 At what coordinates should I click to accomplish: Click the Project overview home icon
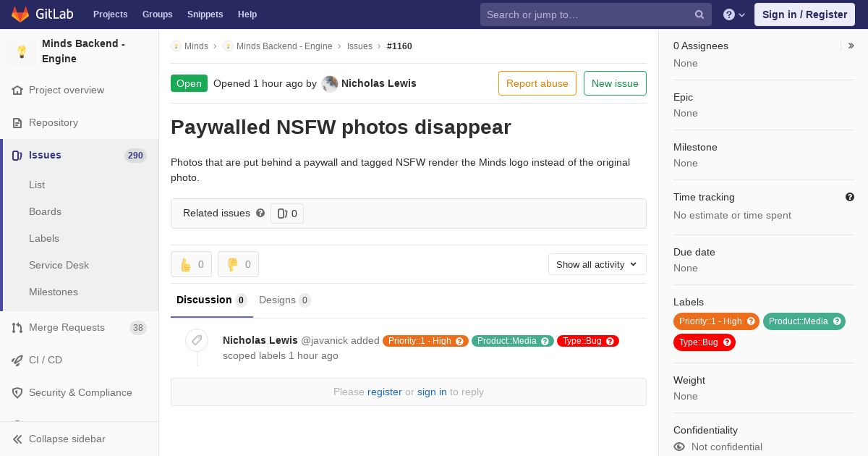tap(17, 90)
